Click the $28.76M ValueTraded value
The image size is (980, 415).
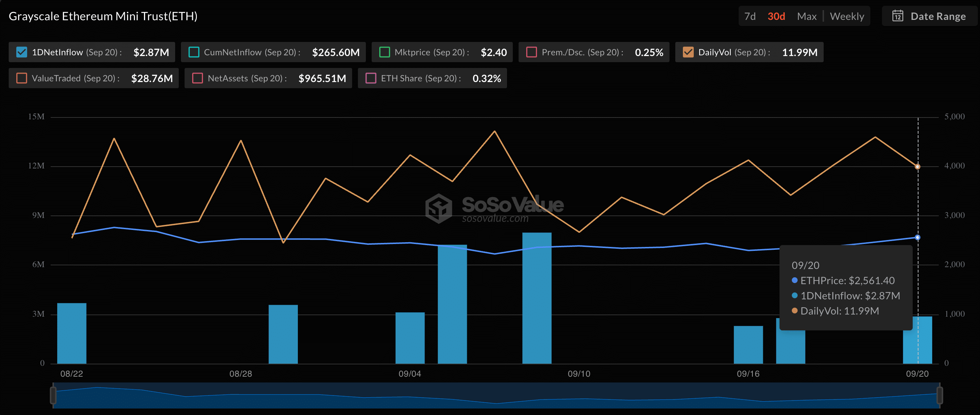tap(152, 78)
